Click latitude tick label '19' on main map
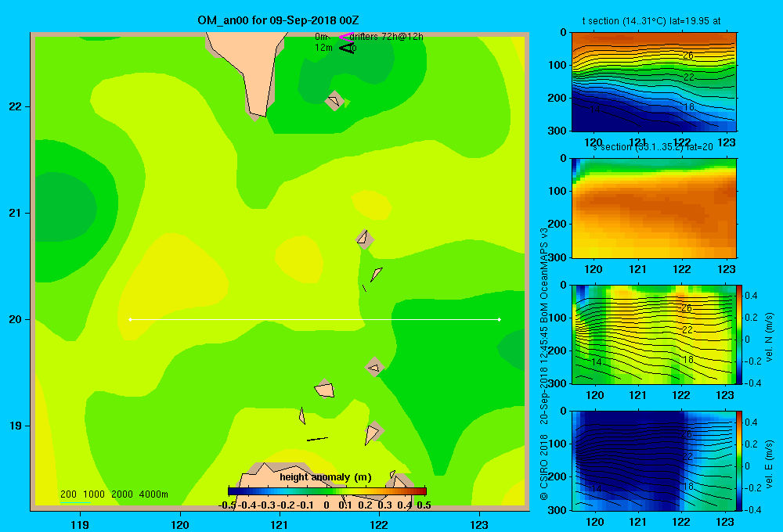This screenshot has width=783, height=532. click(16, 426)
